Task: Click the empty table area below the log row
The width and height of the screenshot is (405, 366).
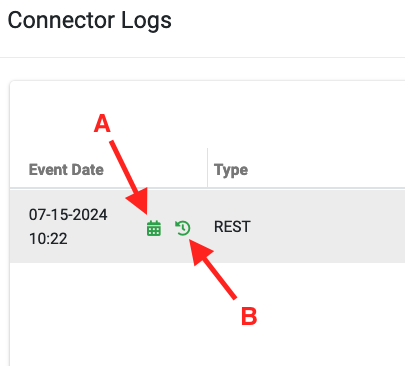Action: (x=207, y=313)
